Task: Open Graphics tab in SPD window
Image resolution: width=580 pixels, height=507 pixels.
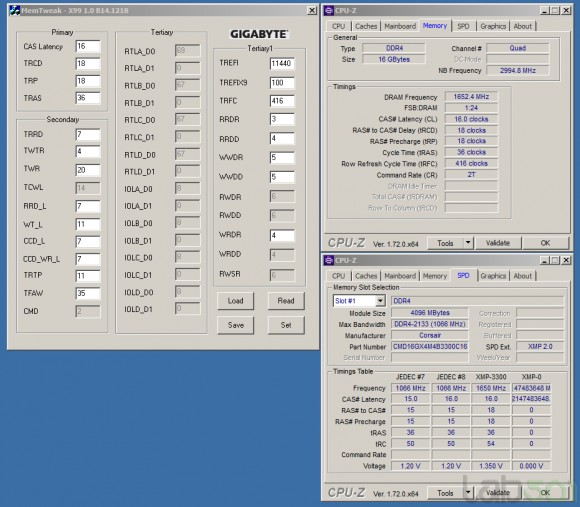Action: (x=493, y=276)
